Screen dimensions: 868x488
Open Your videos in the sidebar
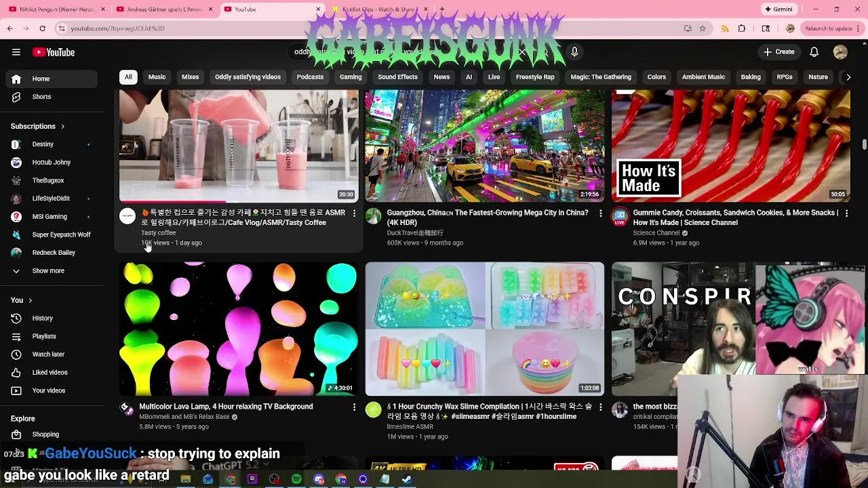pyautogui.click(x=52, y=390)
